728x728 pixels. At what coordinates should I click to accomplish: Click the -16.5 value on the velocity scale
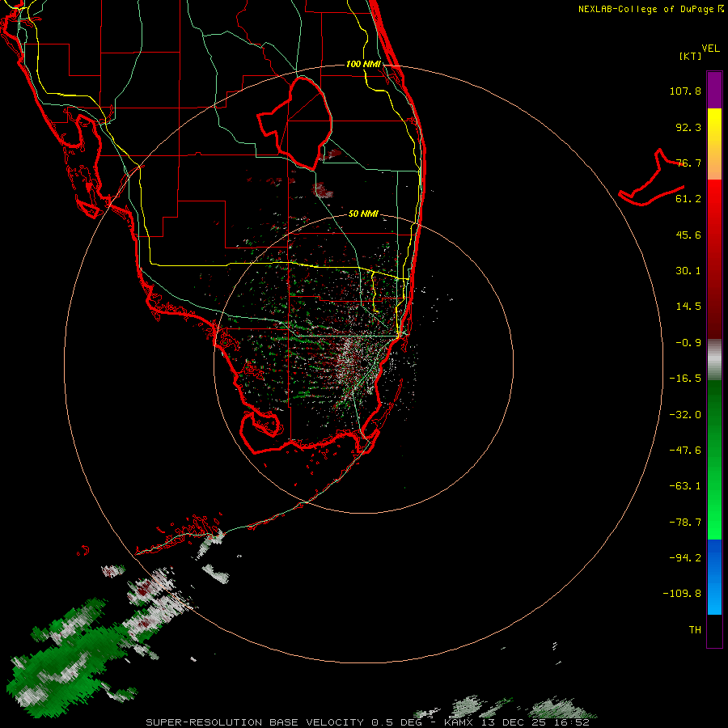[685, 379]
